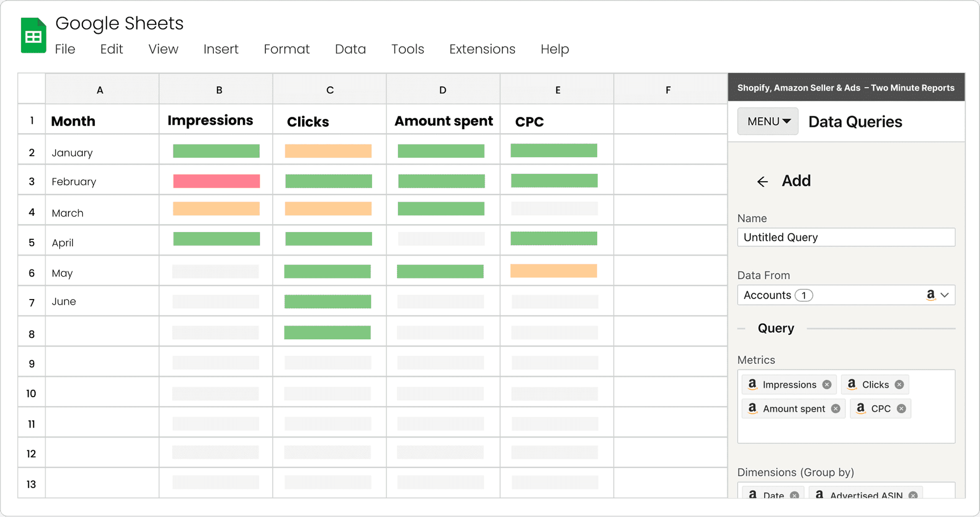
Task: Click the Amazon icon on the CPC metric chip
Action: [861, 408]
